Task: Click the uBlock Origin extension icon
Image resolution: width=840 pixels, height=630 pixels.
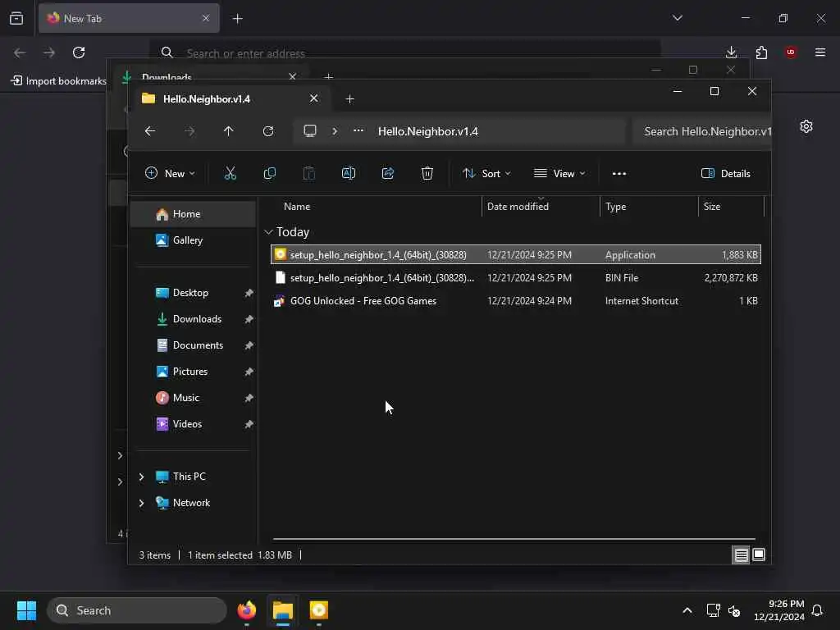Action: [x=791, y=52]
